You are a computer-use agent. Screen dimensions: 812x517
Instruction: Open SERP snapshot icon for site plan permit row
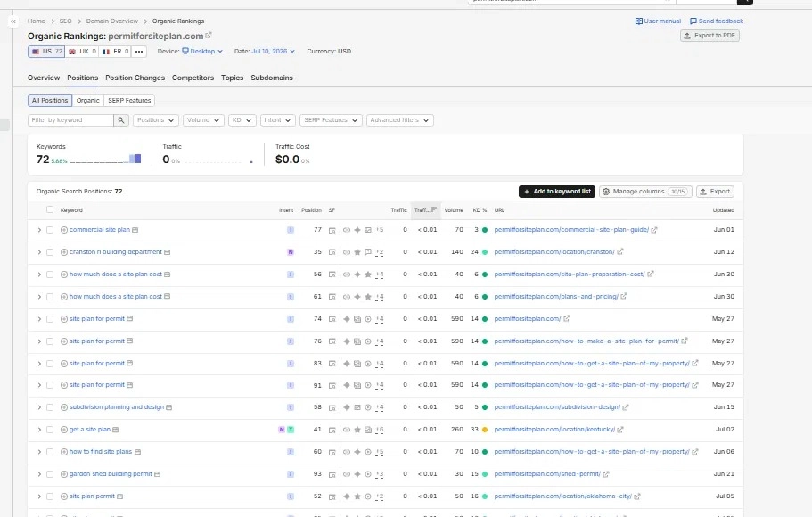(x=332, y=496)
